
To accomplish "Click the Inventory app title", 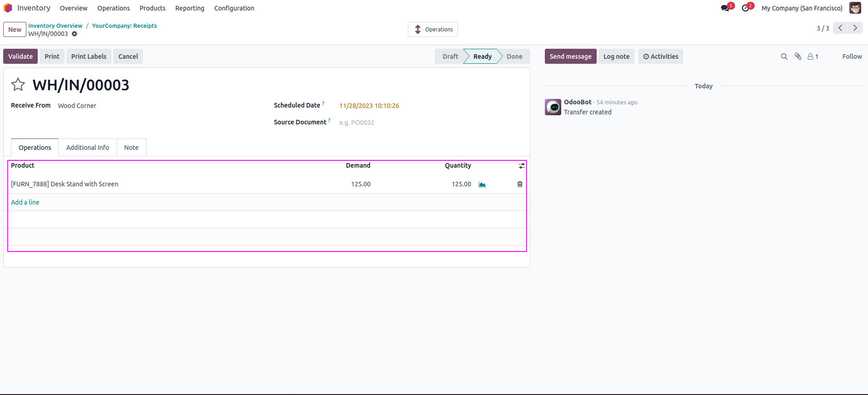I will coord(34,8).
